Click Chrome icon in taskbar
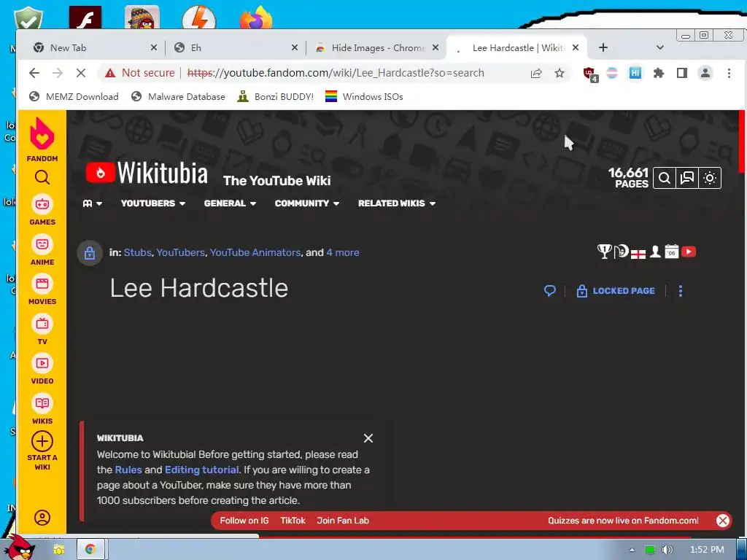The height and width of the screenshot is (560, 747). pyautogui.click(x=90, y=549)
